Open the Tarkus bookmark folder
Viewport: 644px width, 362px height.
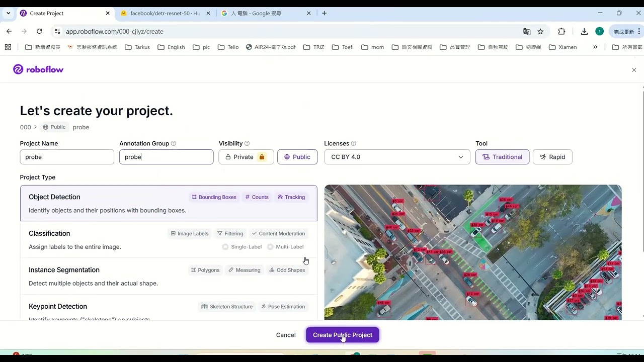coord(137,47)
